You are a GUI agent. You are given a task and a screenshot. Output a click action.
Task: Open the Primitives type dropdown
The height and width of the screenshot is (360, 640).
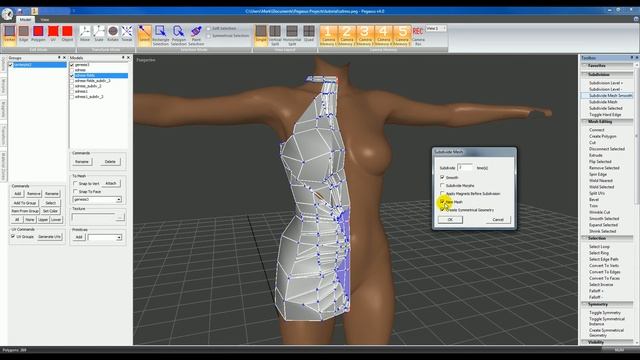click(x=119, y=237)
